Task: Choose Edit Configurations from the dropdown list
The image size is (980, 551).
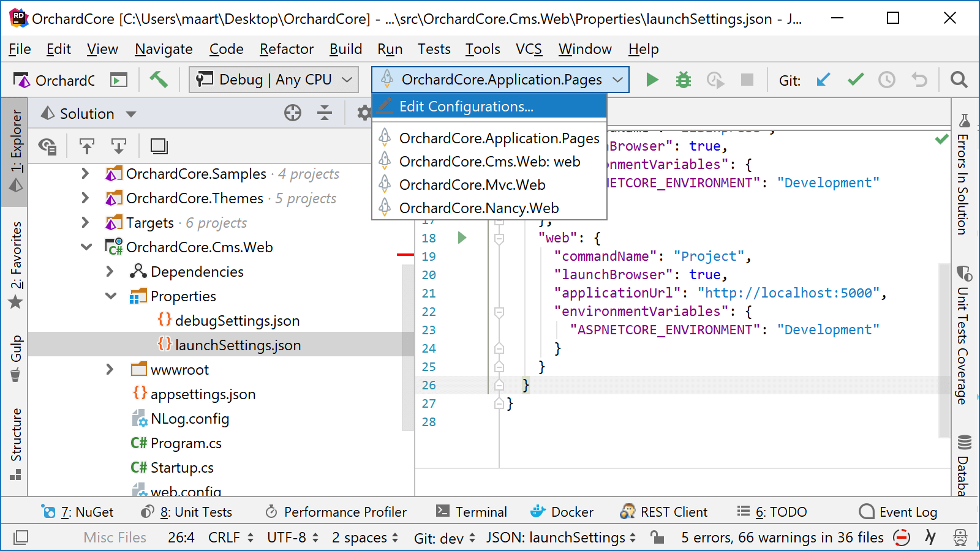Action: pos(466,106)
